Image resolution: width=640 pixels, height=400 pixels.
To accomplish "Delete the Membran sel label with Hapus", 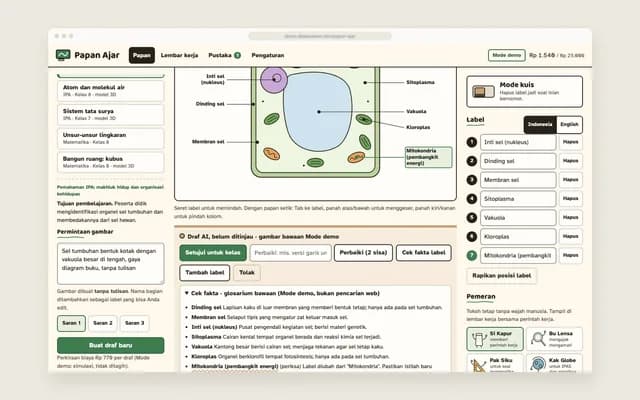I will point(570,180).
